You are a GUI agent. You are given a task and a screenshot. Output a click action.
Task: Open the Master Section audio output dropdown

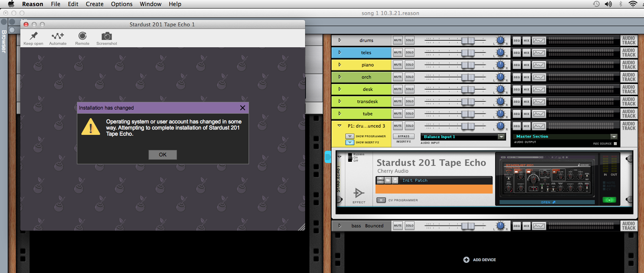(614, 136)
